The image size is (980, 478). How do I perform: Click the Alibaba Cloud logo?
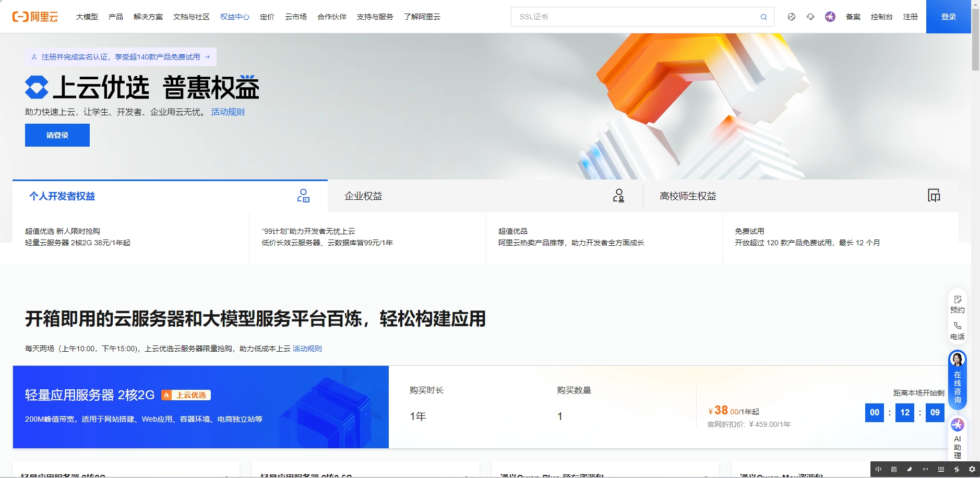(x=35, y=17)
